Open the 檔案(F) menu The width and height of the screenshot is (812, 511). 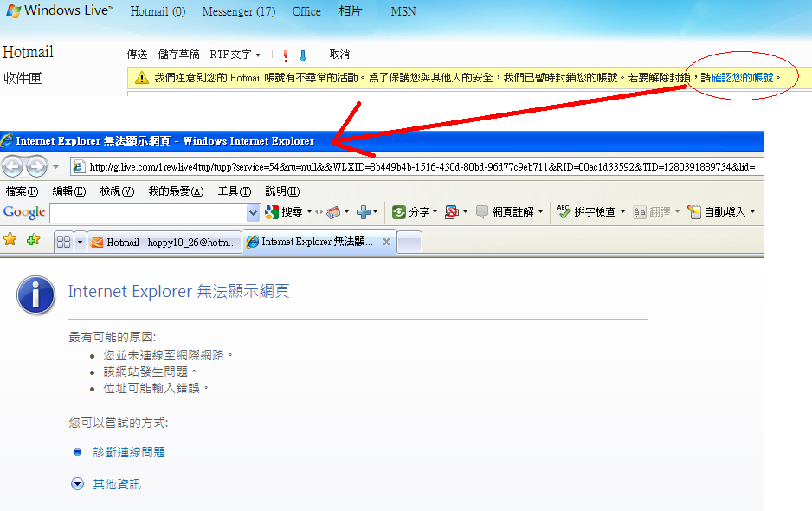pos(22,191)
